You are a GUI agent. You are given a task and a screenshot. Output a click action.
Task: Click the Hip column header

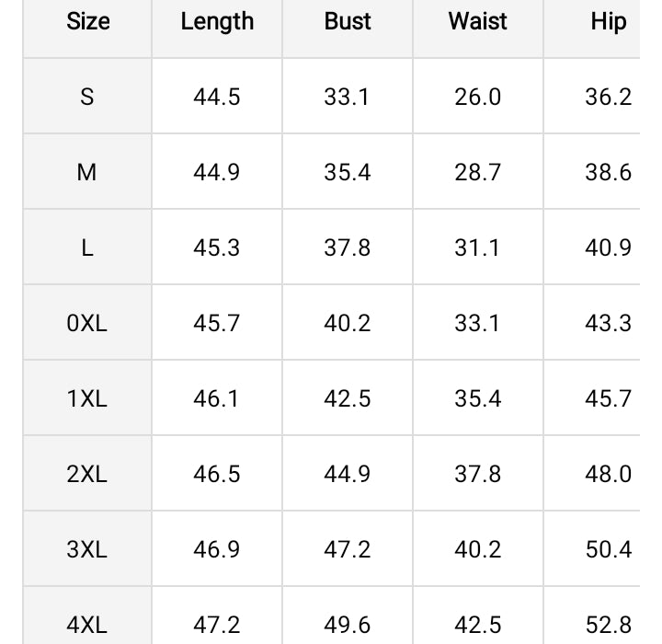click(608, 22)
